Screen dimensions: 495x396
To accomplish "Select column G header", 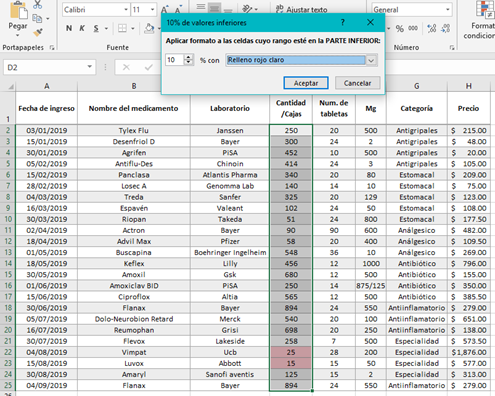I will click(417, 86).
